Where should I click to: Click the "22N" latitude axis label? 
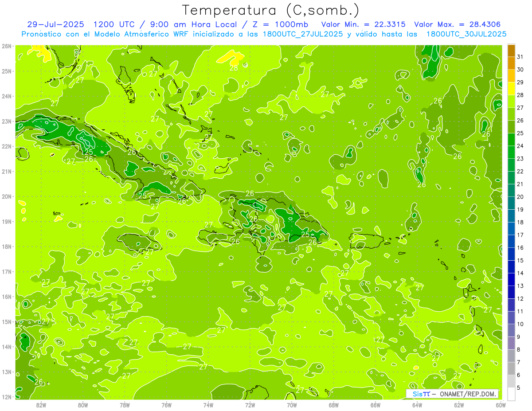pos(6,146)
